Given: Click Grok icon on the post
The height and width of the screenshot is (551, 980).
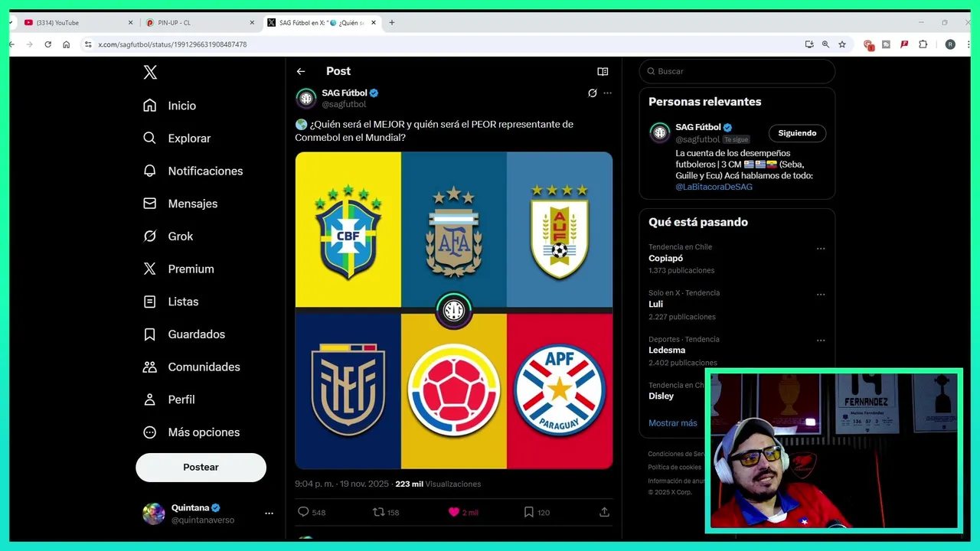Looking at the screenshot, I should coord(592,93).
